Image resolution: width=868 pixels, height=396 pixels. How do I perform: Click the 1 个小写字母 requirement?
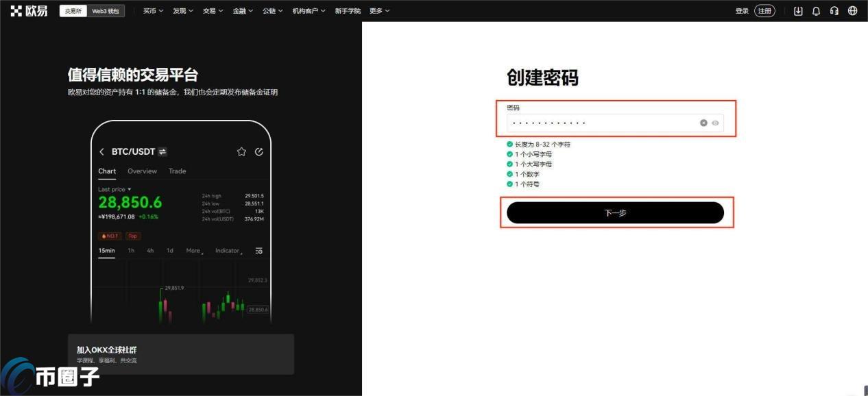(533, 154)
